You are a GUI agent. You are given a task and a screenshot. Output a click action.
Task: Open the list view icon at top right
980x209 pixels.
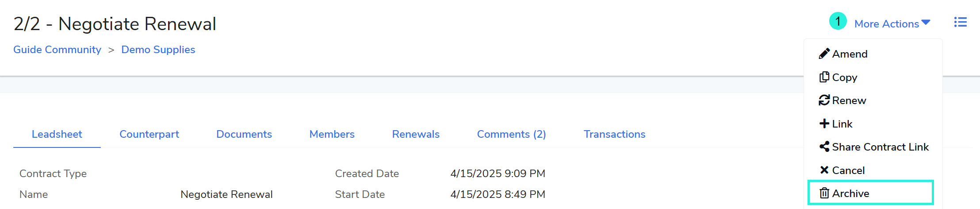960,22
